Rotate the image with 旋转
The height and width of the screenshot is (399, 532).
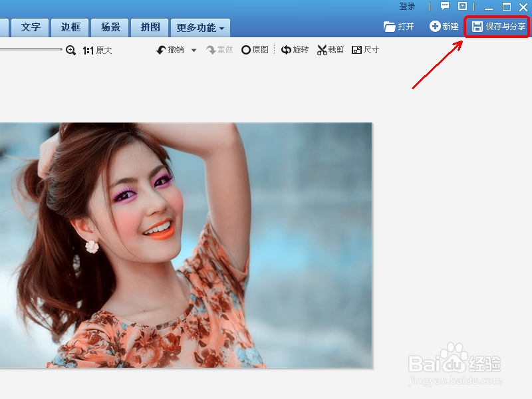click(x=295, y=50)
